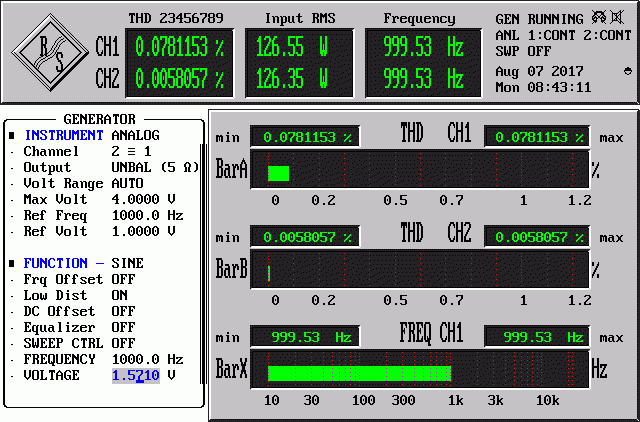
Task: Click the crossed-out headphones icon
Action: (x=599, y=18)
